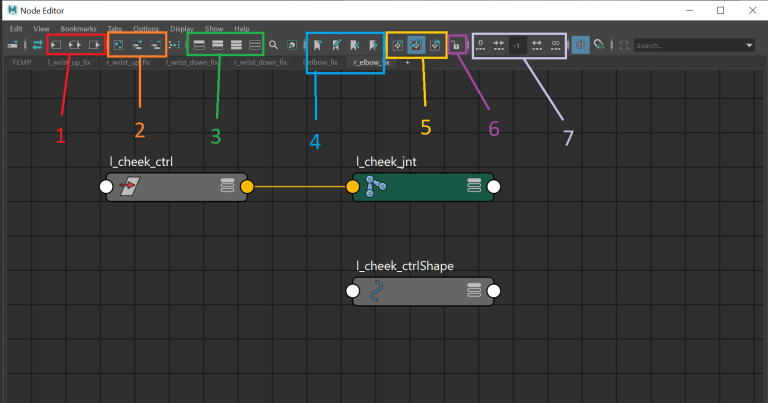
Task: Set nodes to full view mode
Action: point(236,45)
